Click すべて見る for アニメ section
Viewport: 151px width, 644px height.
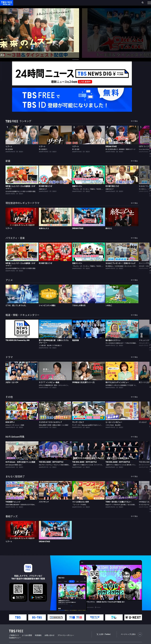[134, 280]
